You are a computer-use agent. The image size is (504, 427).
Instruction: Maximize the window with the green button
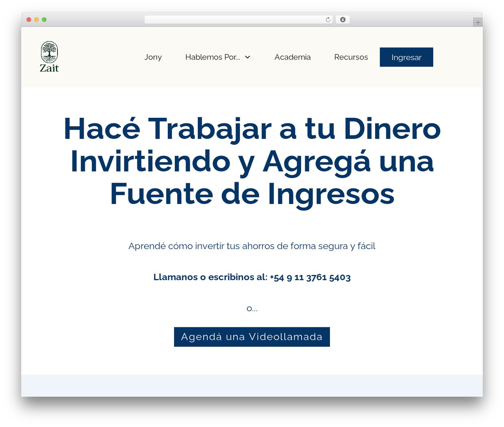pos(44,20)
